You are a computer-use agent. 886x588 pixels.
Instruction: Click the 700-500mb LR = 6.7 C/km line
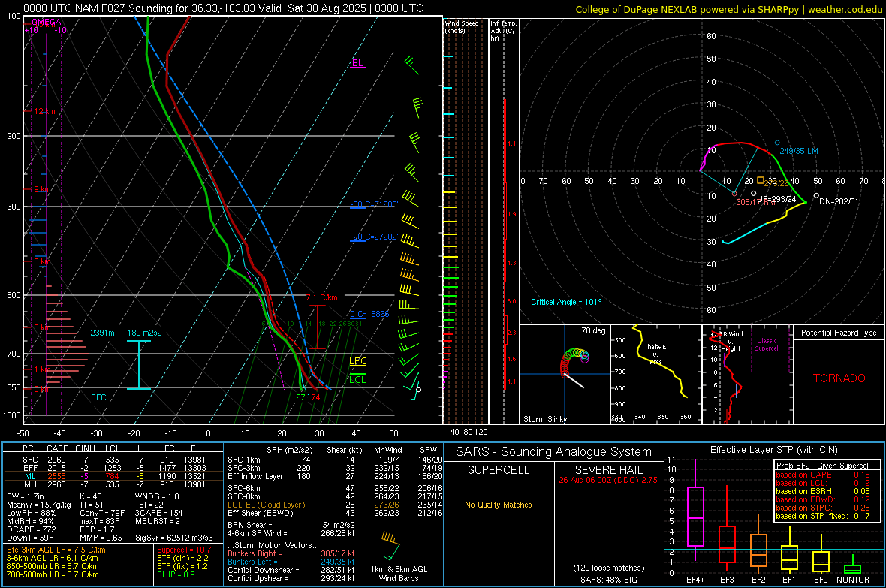[53, 574]
